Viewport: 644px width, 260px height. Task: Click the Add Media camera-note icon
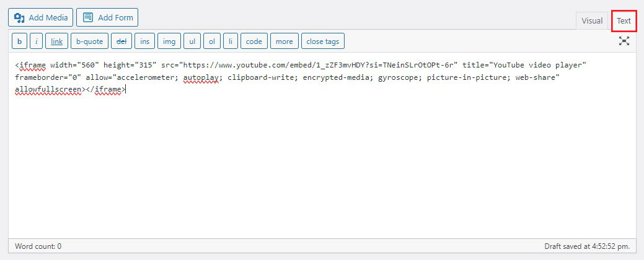click(19, 17)
